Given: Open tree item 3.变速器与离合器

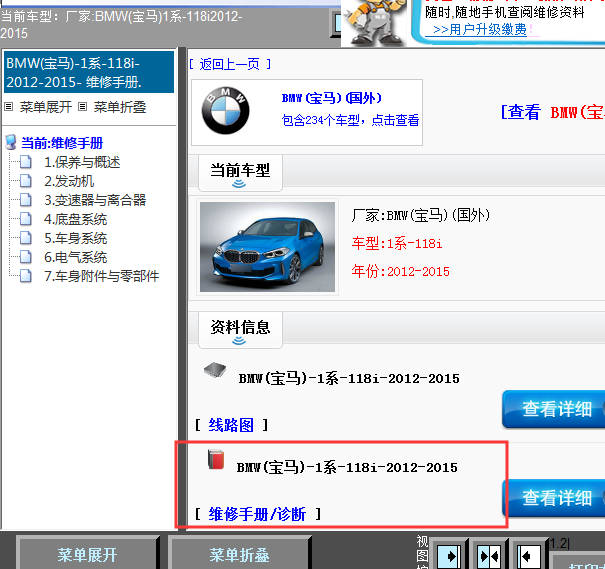Looking at the screenshot, I should (x=95, y=200).
